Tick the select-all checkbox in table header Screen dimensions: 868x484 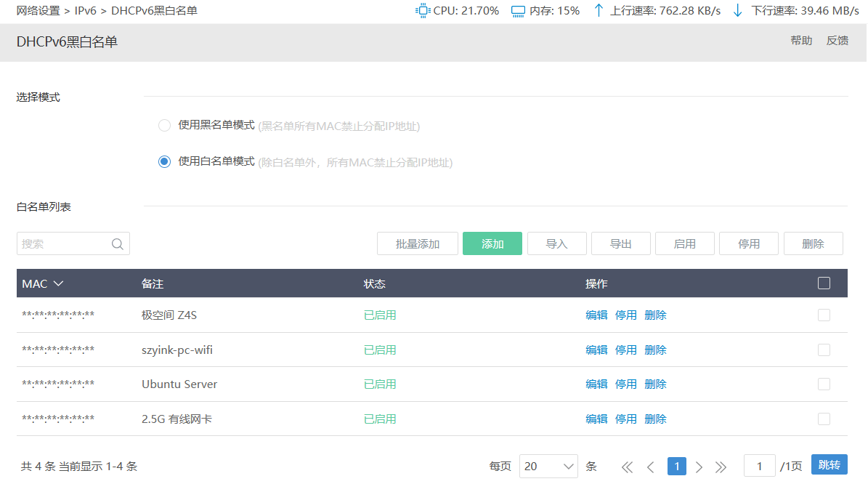824,283
